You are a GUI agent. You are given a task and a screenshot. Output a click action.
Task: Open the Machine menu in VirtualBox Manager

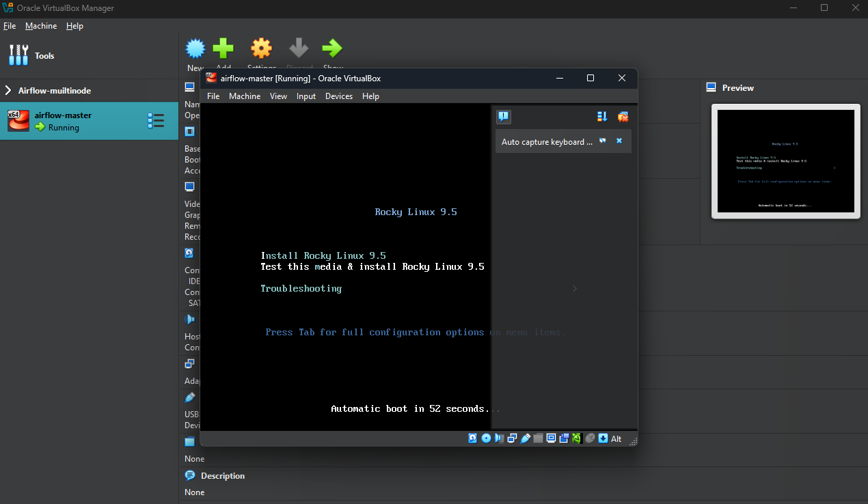coord(41,26)
